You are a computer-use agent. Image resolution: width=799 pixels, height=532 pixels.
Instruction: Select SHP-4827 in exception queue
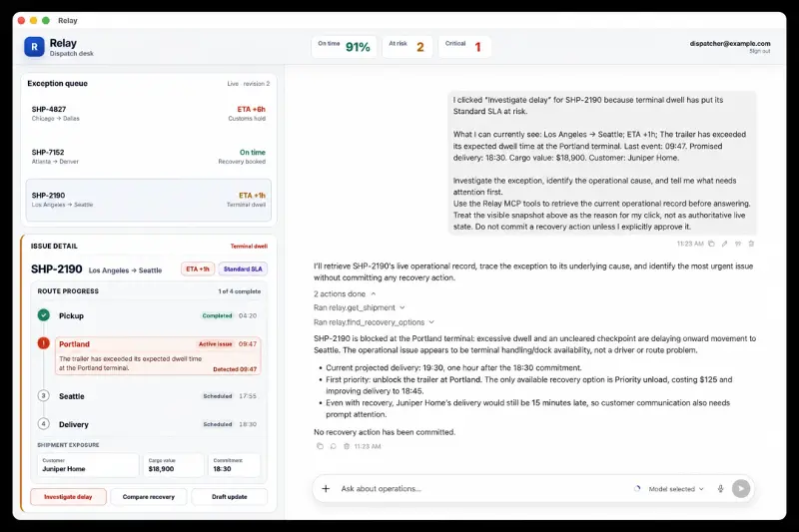point(148,113)
